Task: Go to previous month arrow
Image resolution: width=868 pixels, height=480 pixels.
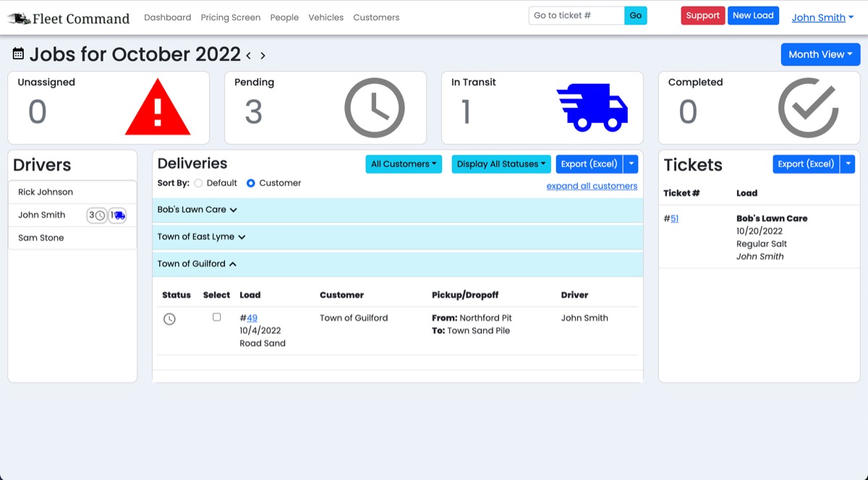Action: click(x=249, y=56)
